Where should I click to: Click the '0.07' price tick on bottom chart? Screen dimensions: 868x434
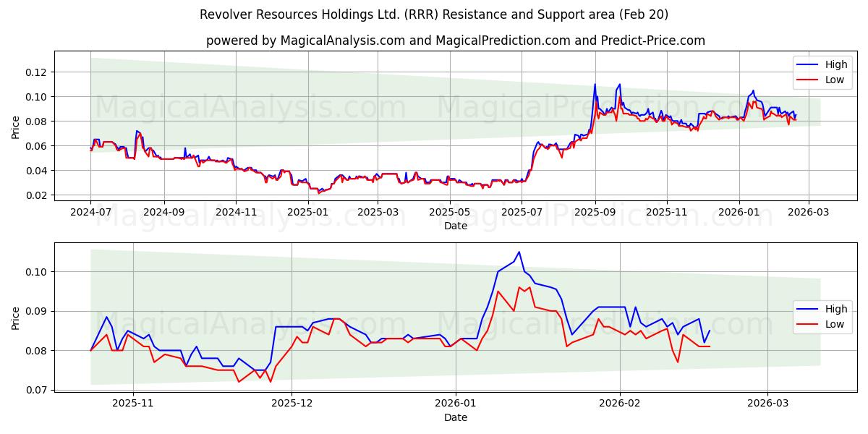(36, 390)
